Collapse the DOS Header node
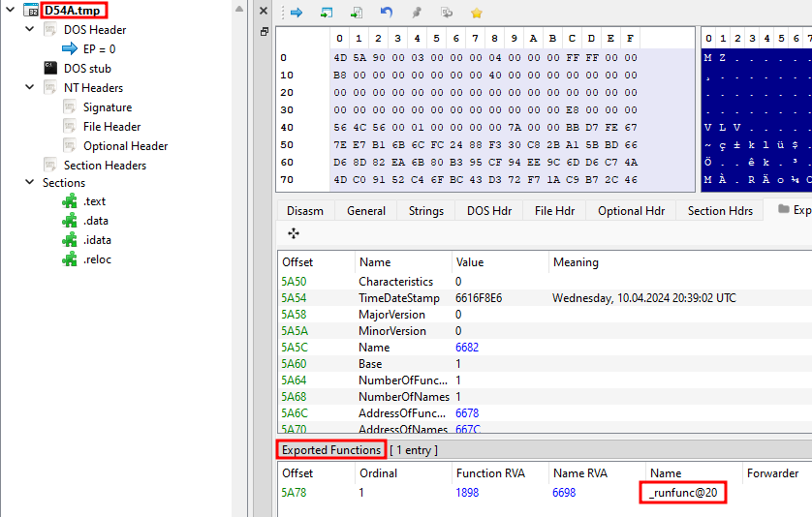This screenshot has width=812, height=517. click(x=29, y=29)
